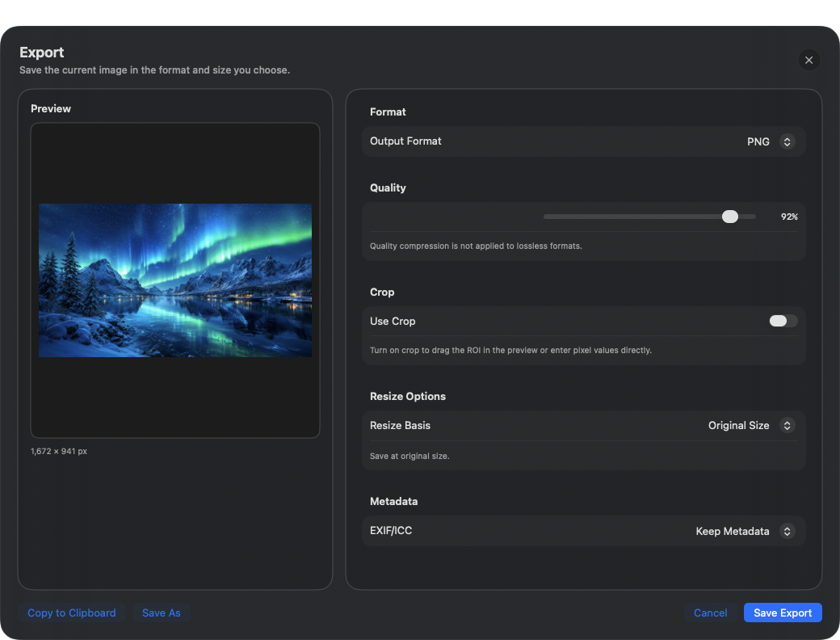This screenshot has height=640, width=840.
Task: Click the Use Crop label
Action: [x=393, y=321]
